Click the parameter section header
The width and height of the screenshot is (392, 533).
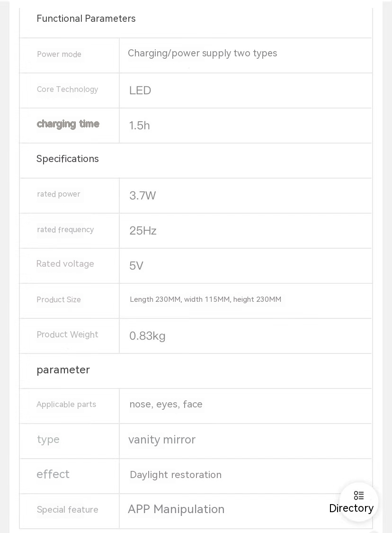63,370
